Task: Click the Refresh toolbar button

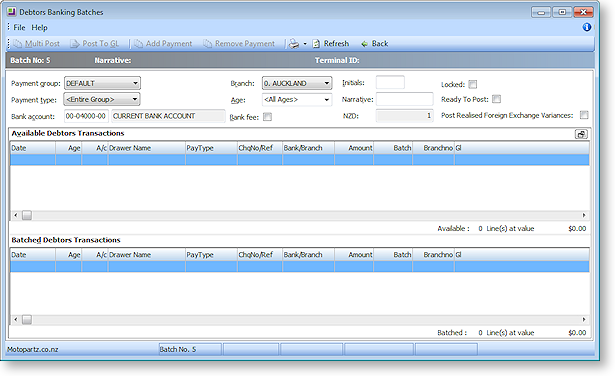Action: [330, 44]
